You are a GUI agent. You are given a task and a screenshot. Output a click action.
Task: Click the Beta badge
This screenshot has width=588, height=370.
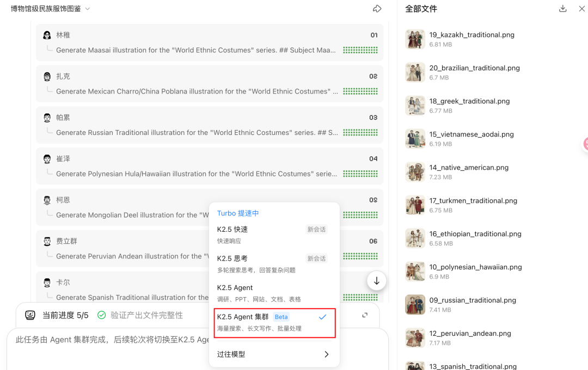coord(281,317)
